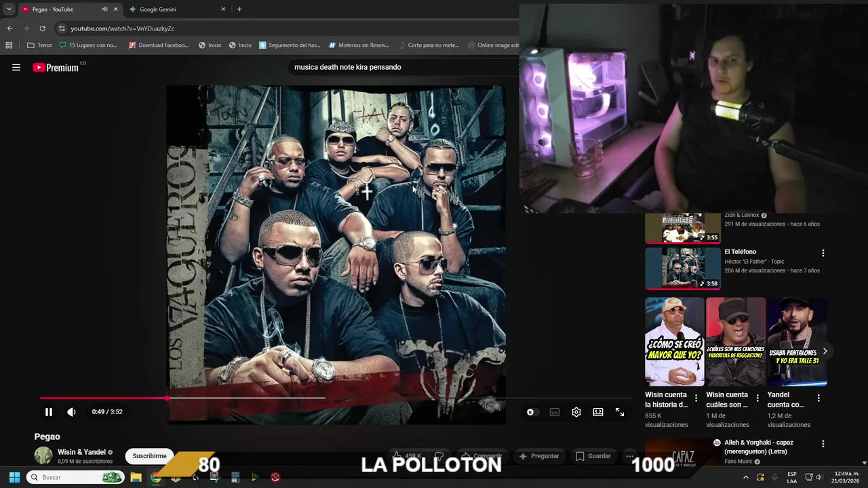Open Chrome from the taskbar
Image resolution: width=868 pixels, height=488 pixels.
point(155,477)
